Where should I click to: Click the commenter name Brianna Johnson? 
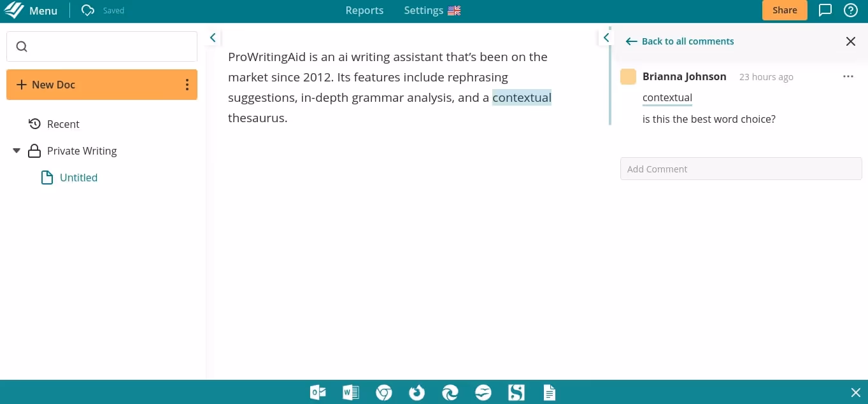coord(684,76)
